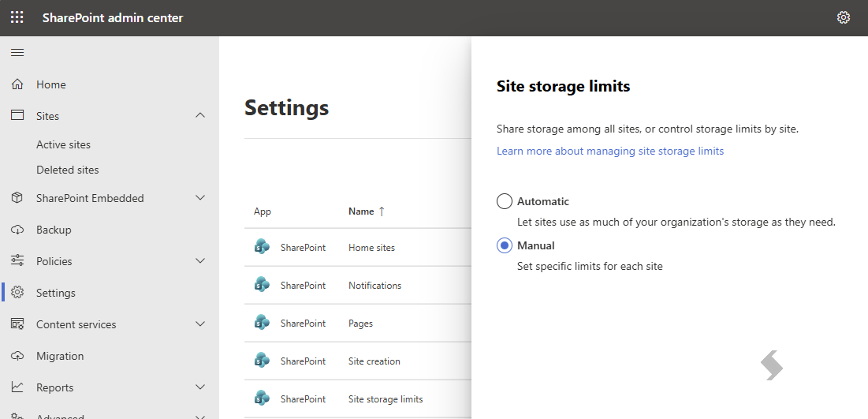Expand the Reports chevron
Screen dimensions: 868x419
pos(200,387)
